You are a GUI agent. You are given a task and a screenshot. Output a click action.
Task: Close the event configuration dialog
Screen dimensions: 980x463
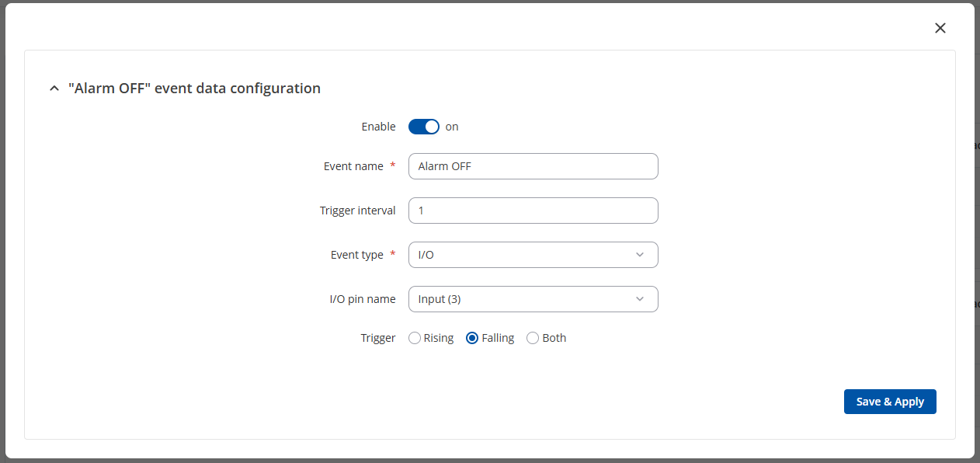point(940,28)
